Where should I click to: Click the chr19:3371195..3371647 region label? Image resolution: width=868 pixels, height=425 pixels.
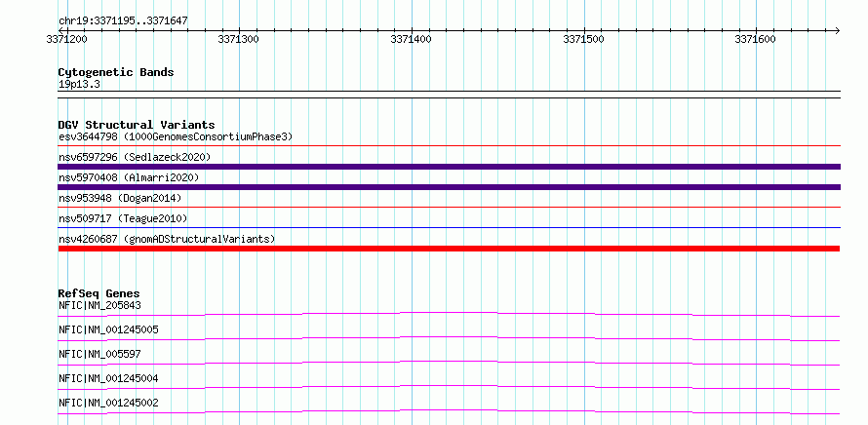tap(123, 21)
